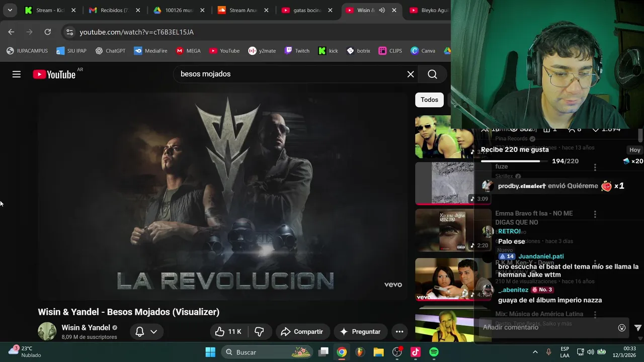Go to the YouTube home logo

coord(54,74)
